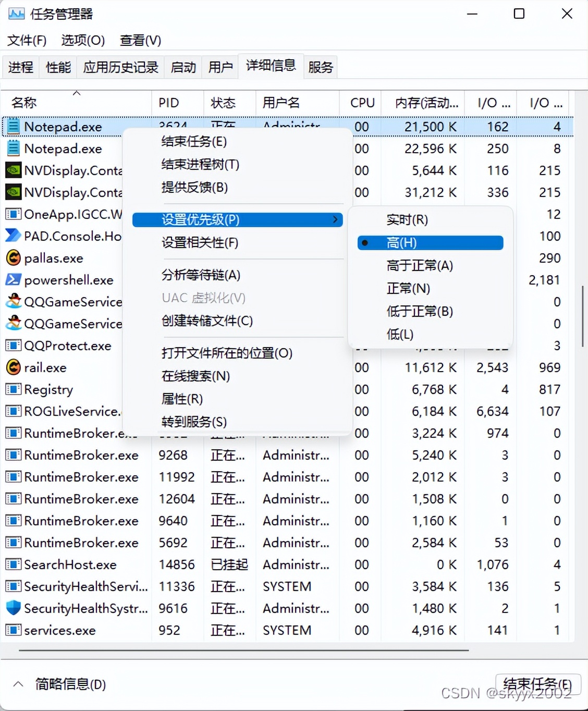Collapse details via 简略信息(D) chevron
This screenshot has width=588, height=711.
[x=18, y=683]
